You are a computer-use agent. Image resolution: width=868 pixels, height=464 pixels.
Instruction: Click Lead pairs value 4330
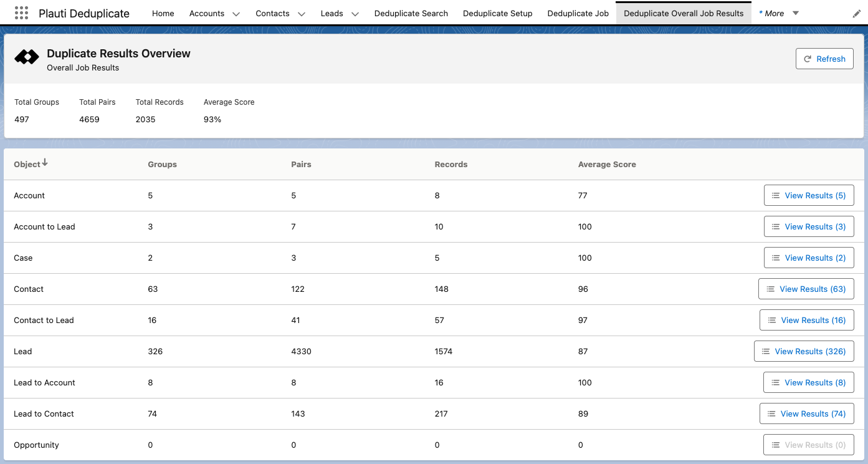[x=301, y=351]
